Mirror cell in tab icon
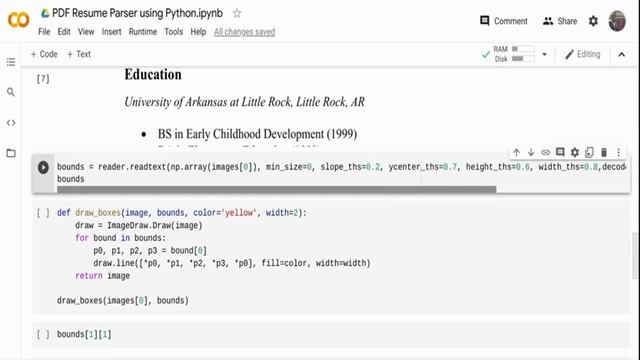 point(589,153)
